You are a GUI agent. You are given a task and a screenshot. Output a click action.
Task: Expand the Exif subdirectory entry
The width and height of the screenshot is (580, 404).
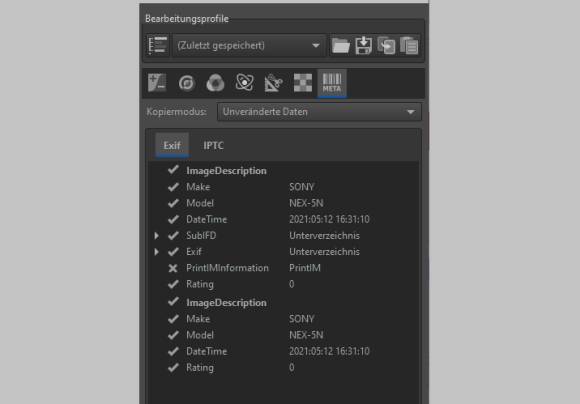click(x=156, y=252)
